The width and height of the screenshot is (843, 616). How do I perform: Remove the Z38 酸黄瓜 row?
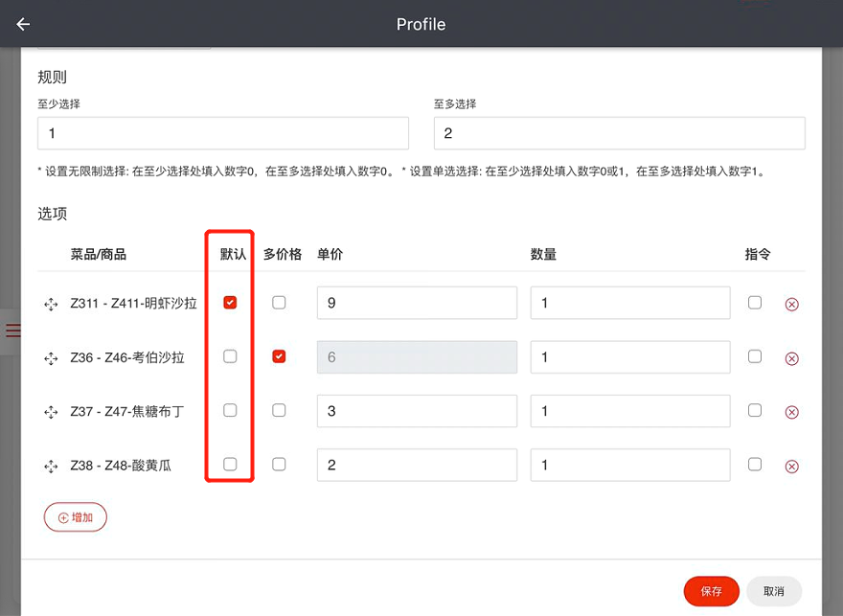(x=791, y=466)
